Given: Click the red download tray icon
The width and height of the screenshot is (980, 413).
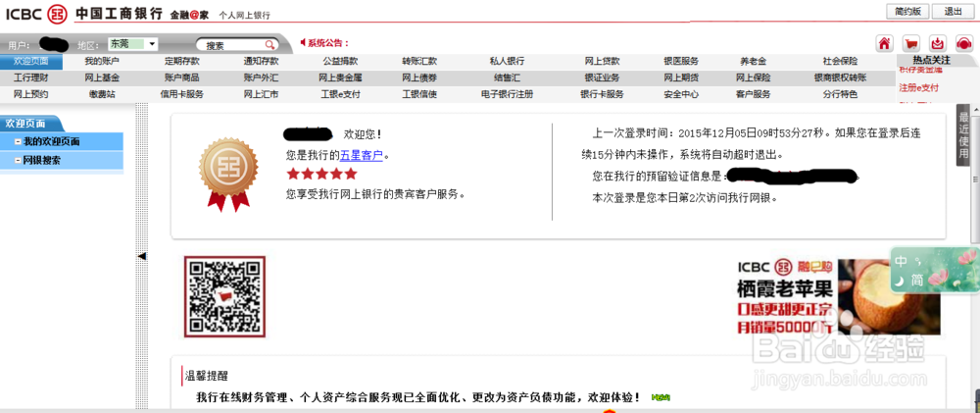Looking at the screenshot, I should coord(938,44).
